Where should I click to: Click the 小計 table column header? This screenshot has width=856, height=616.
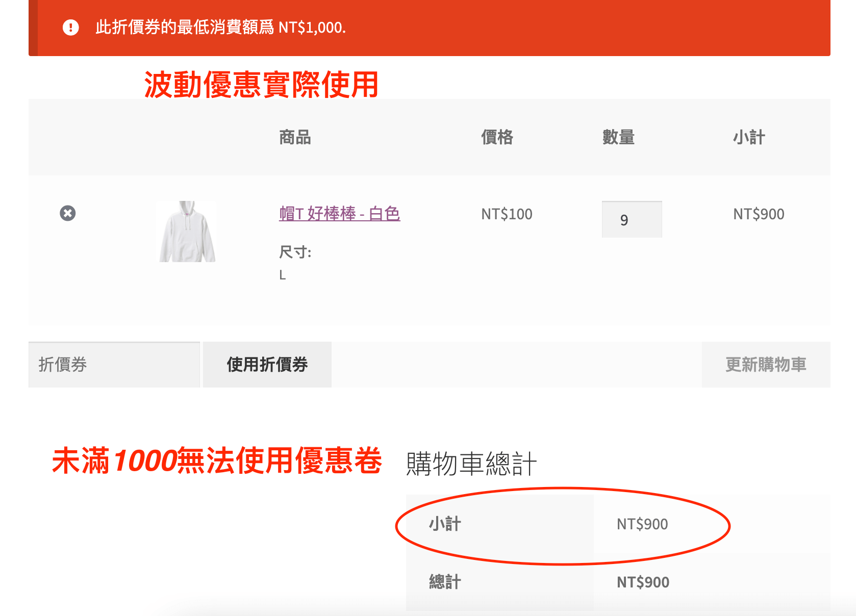(x=749, y=137)
